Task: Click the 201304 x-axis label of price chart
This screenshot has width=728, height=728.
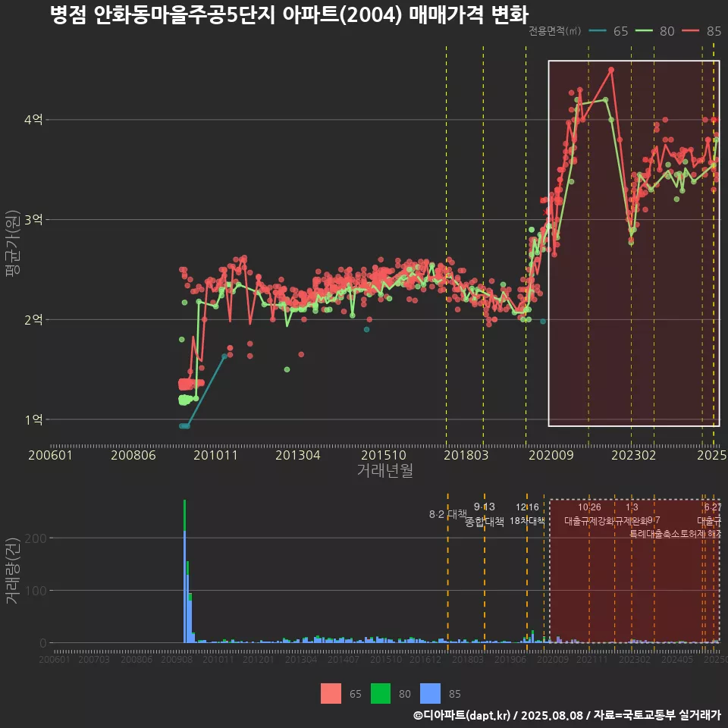Action: point(298,455)
